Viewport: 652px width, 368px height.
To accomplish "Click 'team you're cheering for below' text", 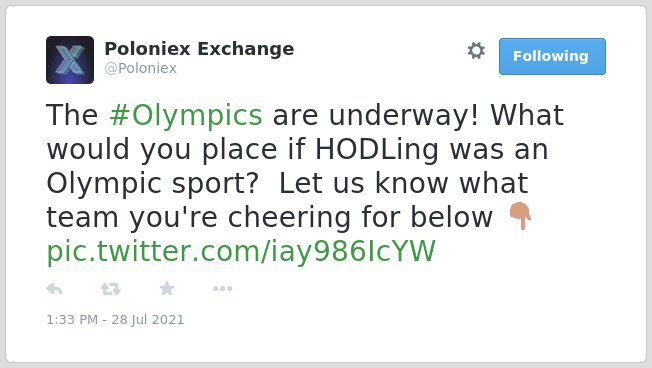I will 269,217.
